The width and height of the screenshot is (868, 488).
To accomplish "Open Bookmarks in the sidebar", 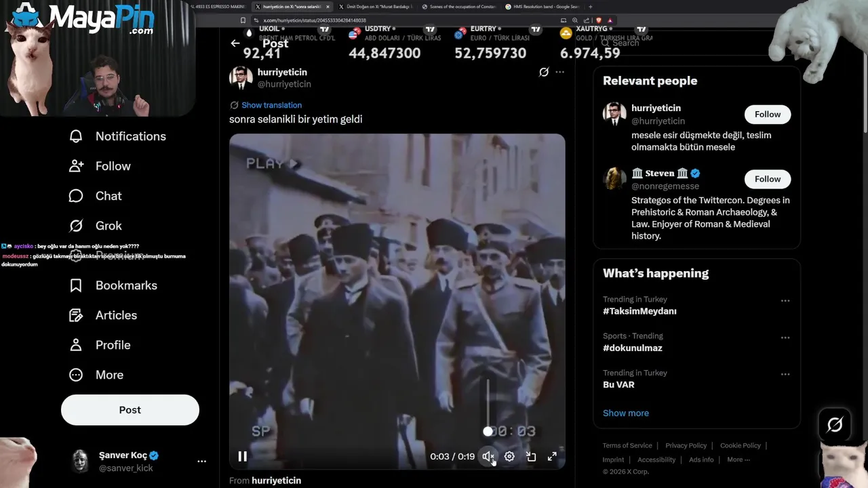I will click(x=113, y=285).
